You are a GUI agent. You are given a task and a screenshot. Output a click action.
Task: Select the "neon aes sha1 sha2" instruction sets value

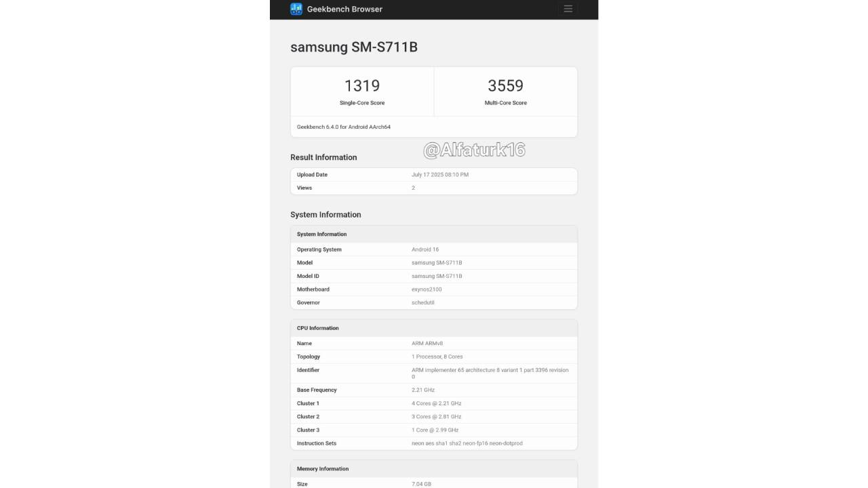467,443
